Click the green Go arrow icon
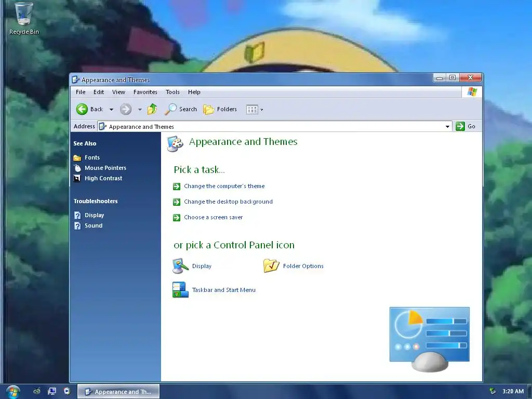Screen dimensions: 532x399 point(460,126)
